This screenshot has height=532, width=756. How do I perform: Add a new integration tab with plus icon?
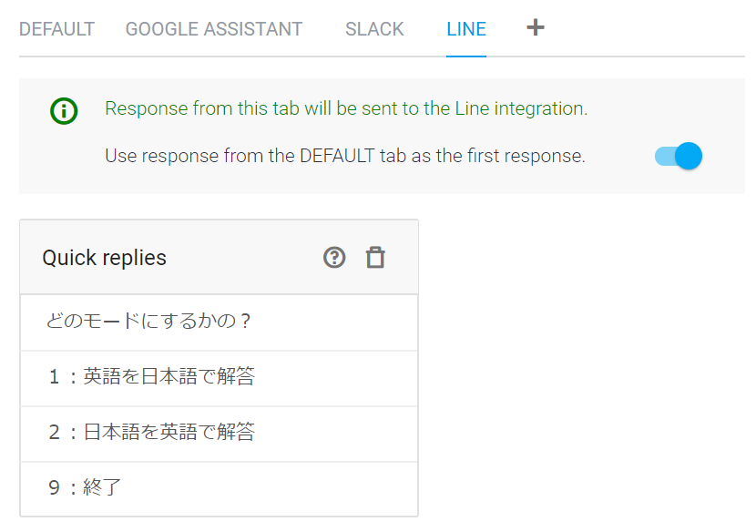pos(536,28)
